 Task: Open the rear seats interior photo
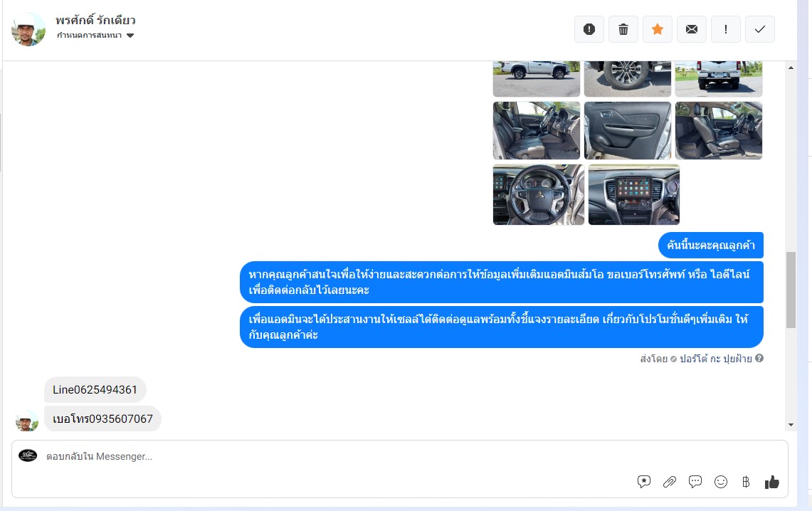(x=719, y=130)
